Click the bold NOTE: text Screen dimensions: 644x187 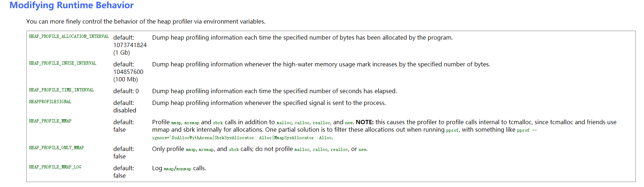pyautogui.click(x=364, y=122)
